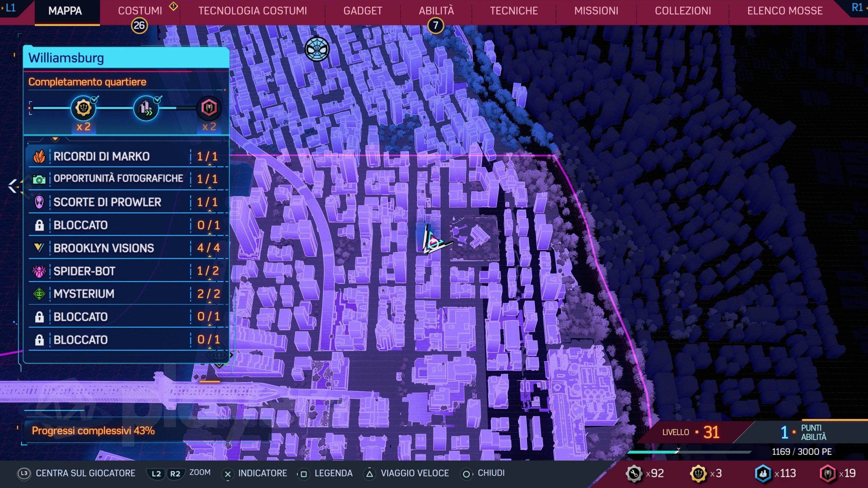The width and height of the screenshot is (868, 488).
Task: Click the pink Spider-Bot icon
Action: [39, 271]
